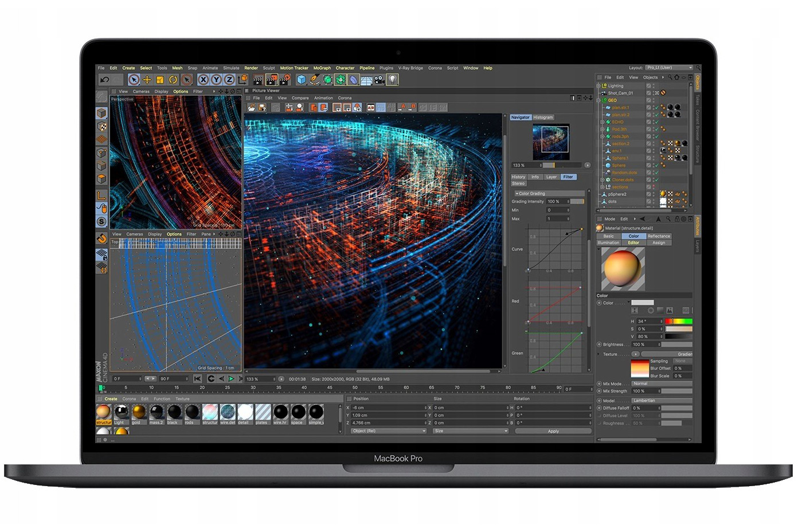
Task: Click the Editor material button
Action: [633, 242]
